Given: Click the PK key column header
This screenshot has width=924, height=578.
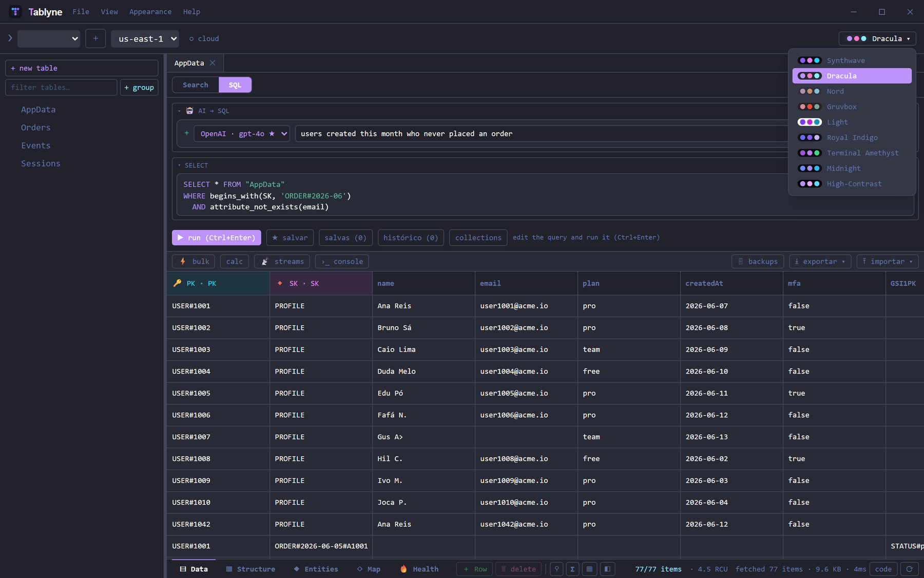Looking at the screenshot, I should [218, 283].
